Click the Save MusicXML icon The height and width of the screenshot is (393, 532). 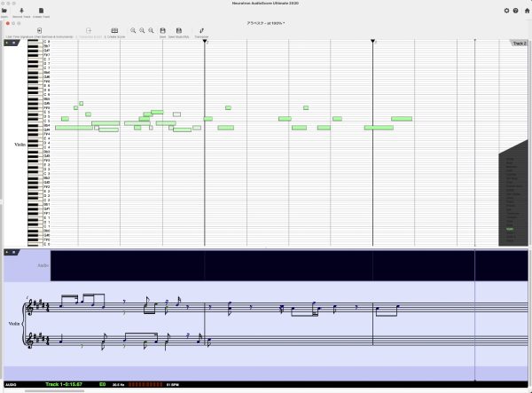click(x=177, y=30)
